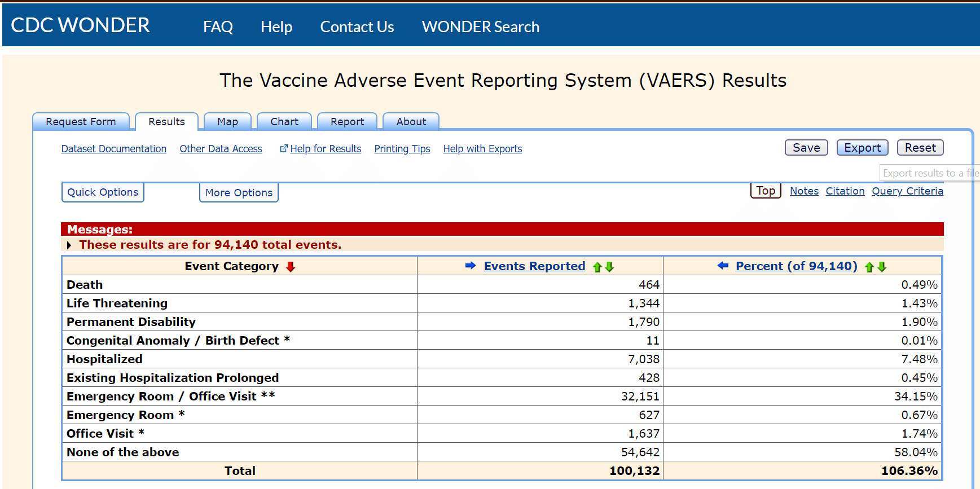Sort Events Reported descending with green down arrow
This screenshot has width=980, height=489.
point(609,267)
